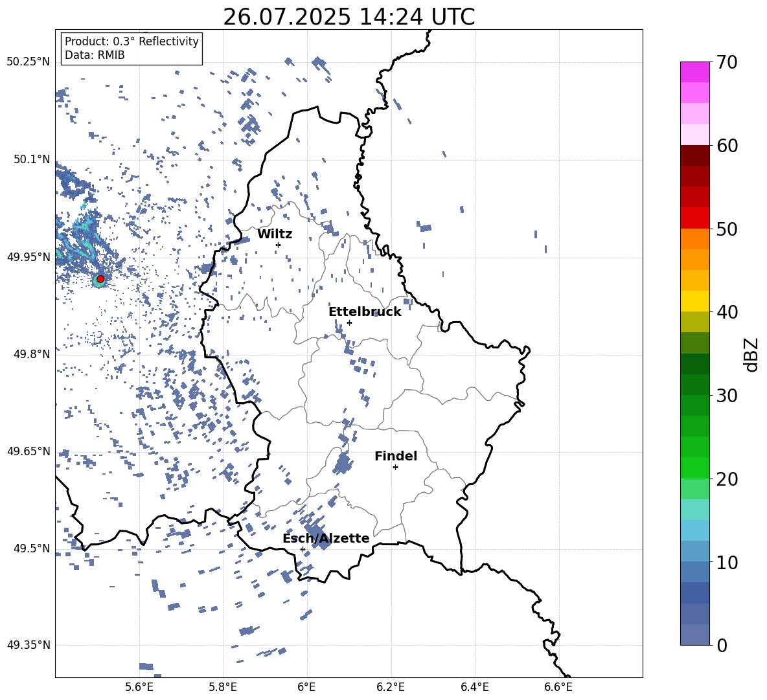Click the colorbar value 10
This screenshot has width=767, height=700.
[x=727, y=562]
